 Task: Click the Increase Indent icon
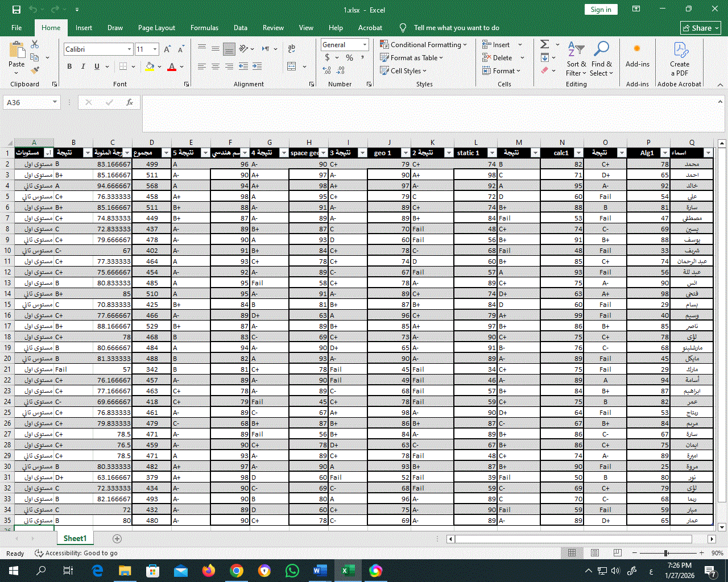click(257, 66)
